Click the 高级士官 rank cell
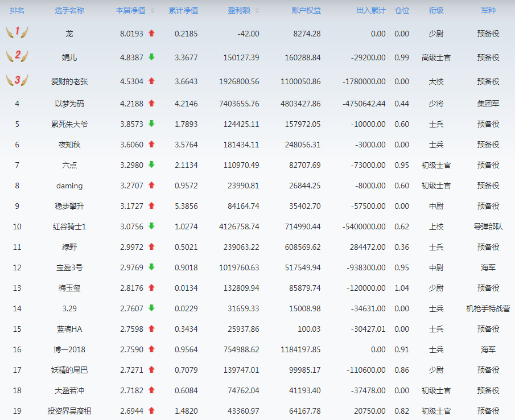The height and width of the screenshot is (420, 515). point(436,57)
